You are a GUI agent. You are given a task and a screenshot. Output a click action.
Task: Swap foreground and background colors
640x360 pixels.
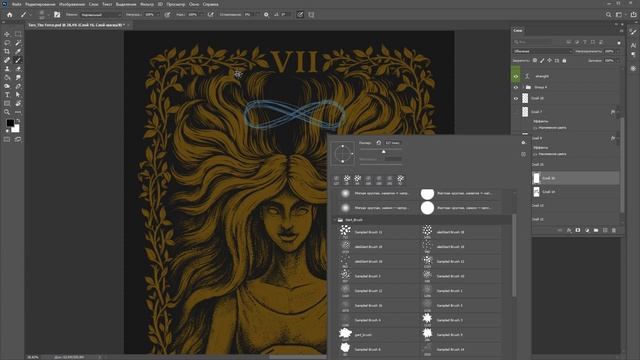(x=18, y=121)
